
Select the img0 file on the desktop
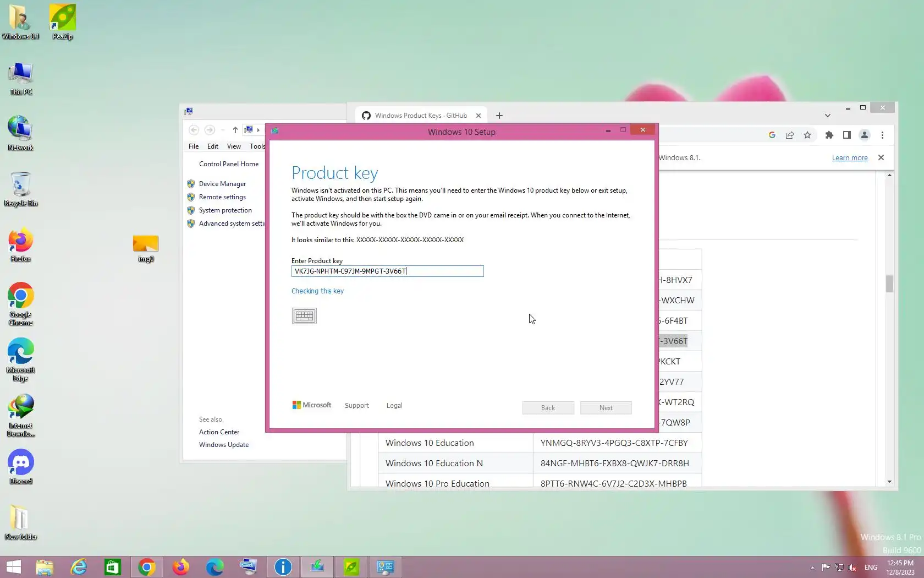click(x=146, y=249)
